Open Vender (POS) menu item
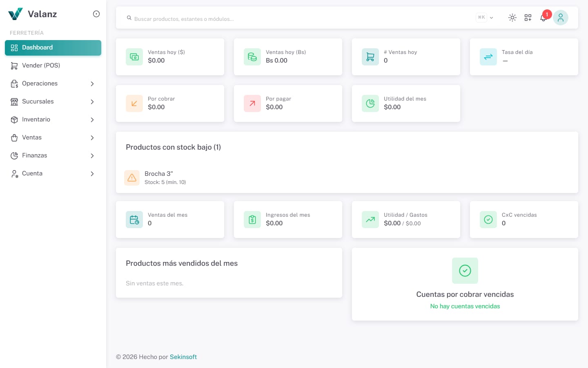This screenshot has width=588, height=368. coord(53,65)
